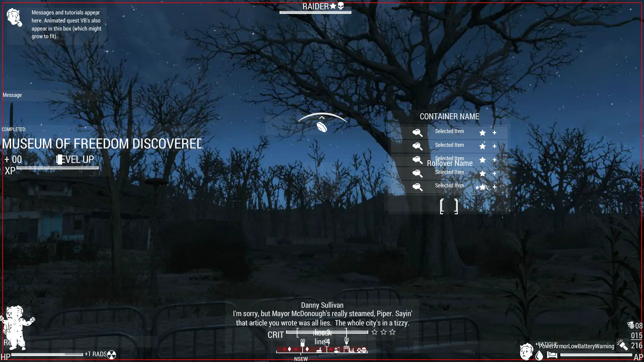
Task: Toggle favorite star on fifth Selected Item
Action: tap(482, 186)
